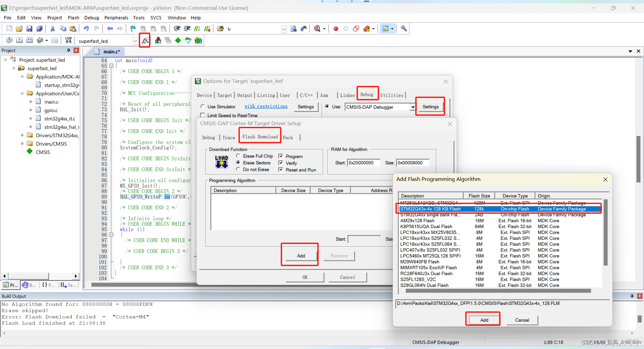644x349 pixels.
Task: Save the current file with the disk icon
Action: point(30,29)
